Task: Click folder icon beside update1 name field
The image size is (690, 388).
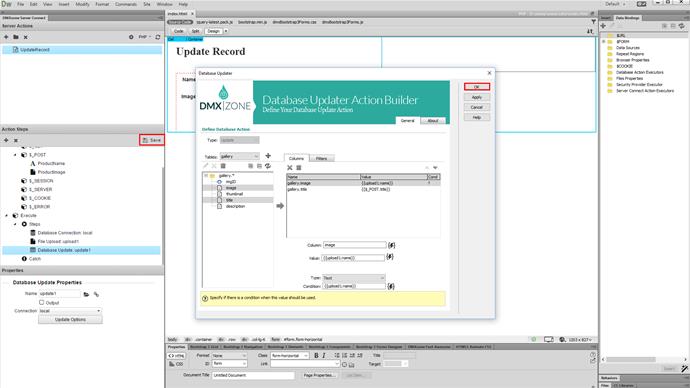Action: pos(86,294)
